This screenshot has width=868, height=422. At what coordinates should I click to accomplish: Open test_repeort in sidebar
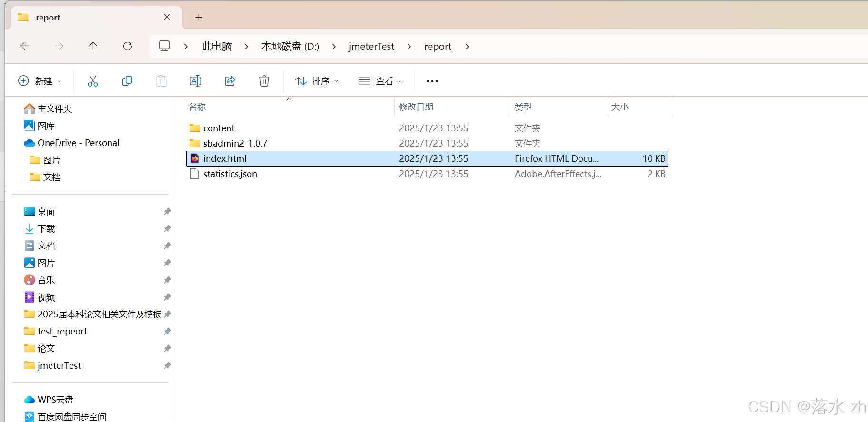pos(62,332)
